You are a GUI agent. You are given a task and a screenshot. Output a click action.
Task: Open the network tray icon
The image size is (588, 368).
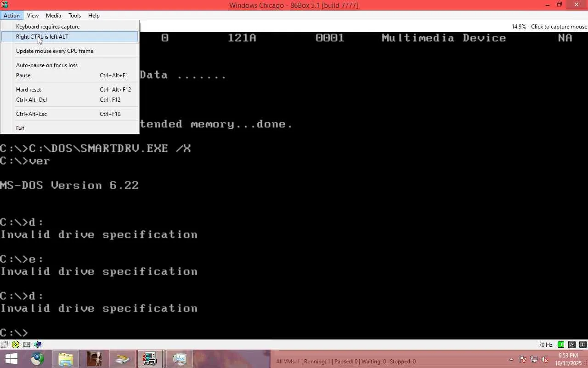[x=534, y=359]
